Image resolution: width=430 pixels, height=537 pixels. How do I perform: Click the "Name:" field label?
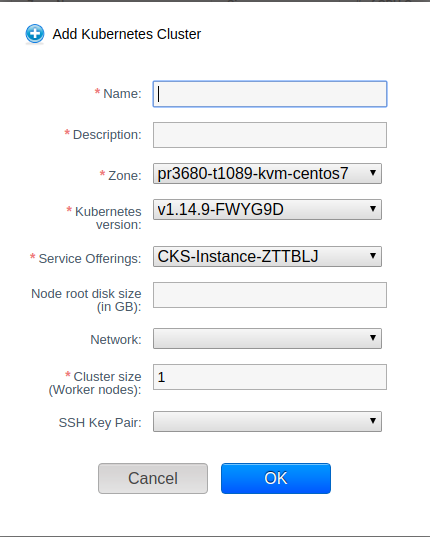click(122, 93)
